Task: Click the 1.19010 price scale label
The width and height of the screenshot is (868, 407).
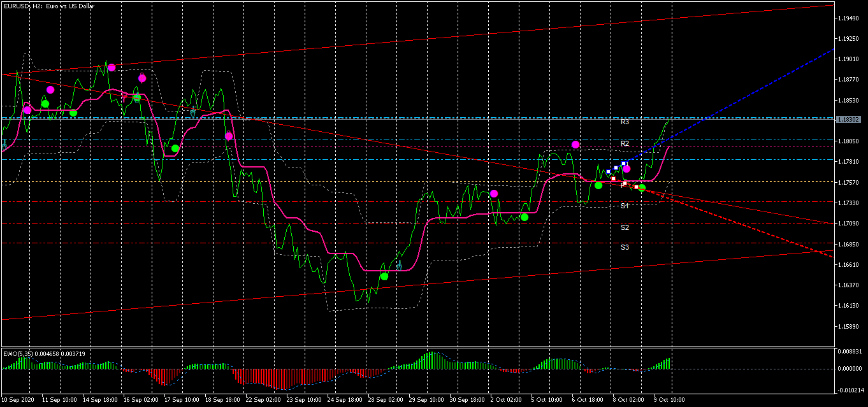Action: [x=850, y=59]
